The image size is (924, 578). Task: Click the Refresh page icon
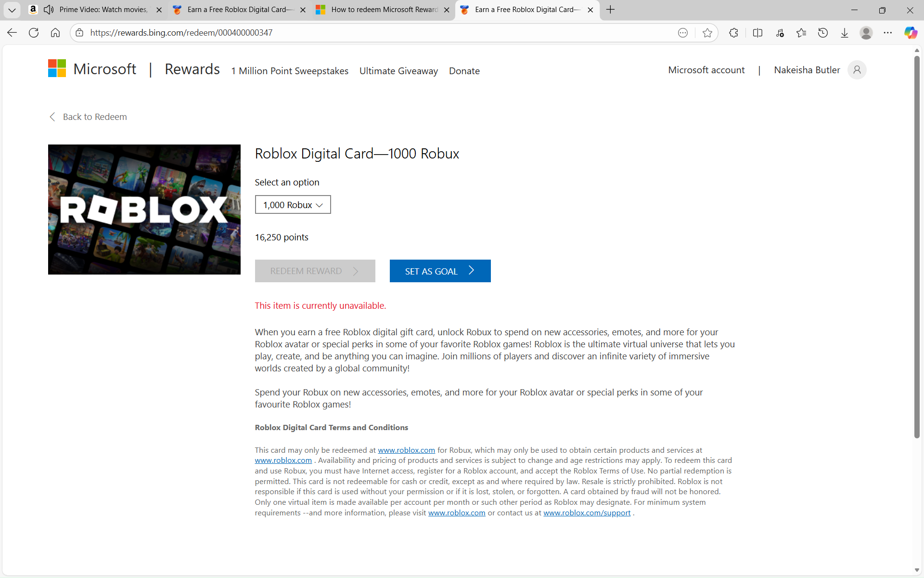pyautogui.click(x=34, y=33)
